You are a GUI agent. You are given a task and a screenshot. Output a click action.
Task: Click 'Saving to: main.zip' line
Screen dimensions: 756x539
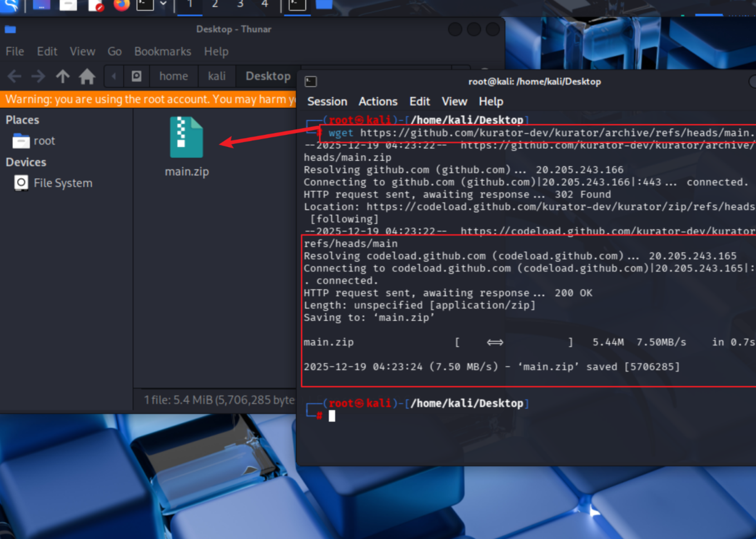[x=369, y=318]
